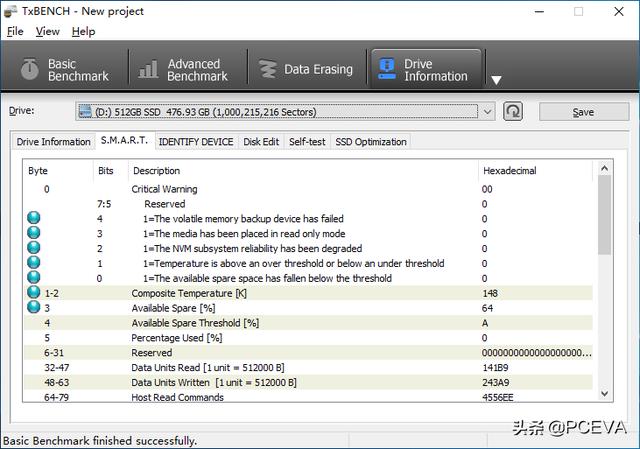Viewport: 640px width, 449px height.
Task: Click the Drive Information drive icon
Action: (x=387, y=69)
